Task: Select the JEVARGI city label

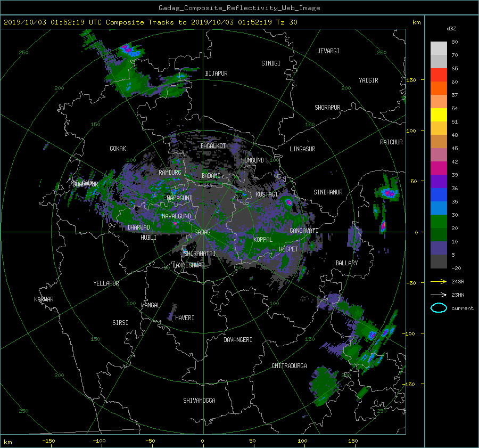Action: point(328,51)
